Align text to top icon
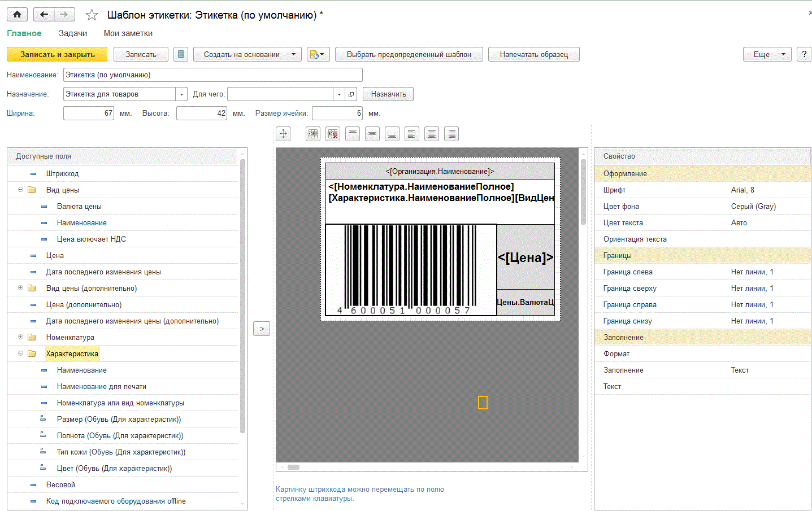 (x=353, y=134)
